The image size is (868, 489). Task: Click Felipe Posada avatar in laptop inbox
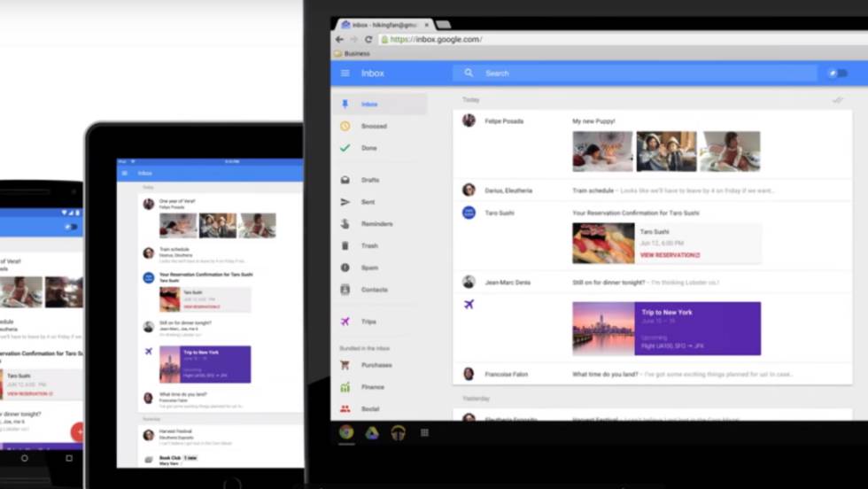point(469,120)
